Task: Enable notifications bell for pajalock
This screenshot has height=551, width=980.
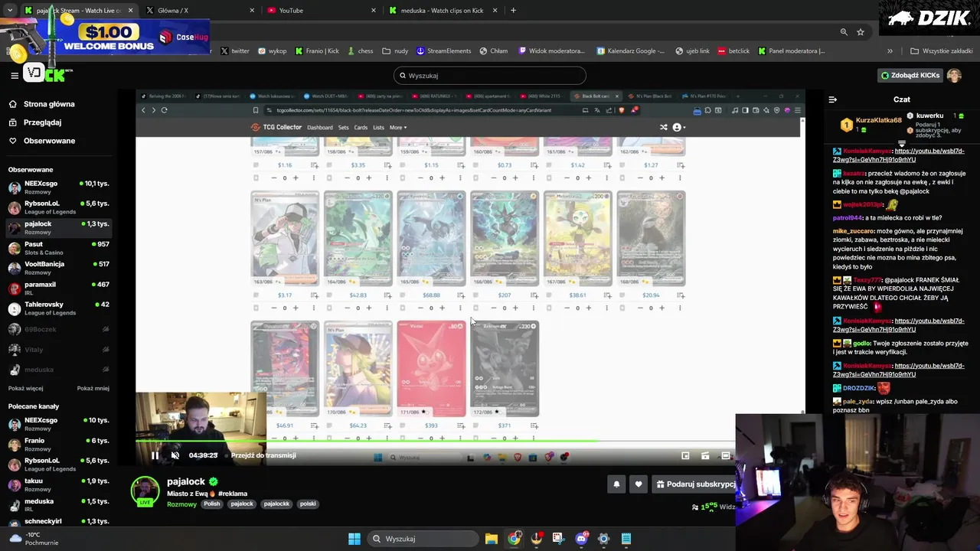Action: [x=616, y=484]
